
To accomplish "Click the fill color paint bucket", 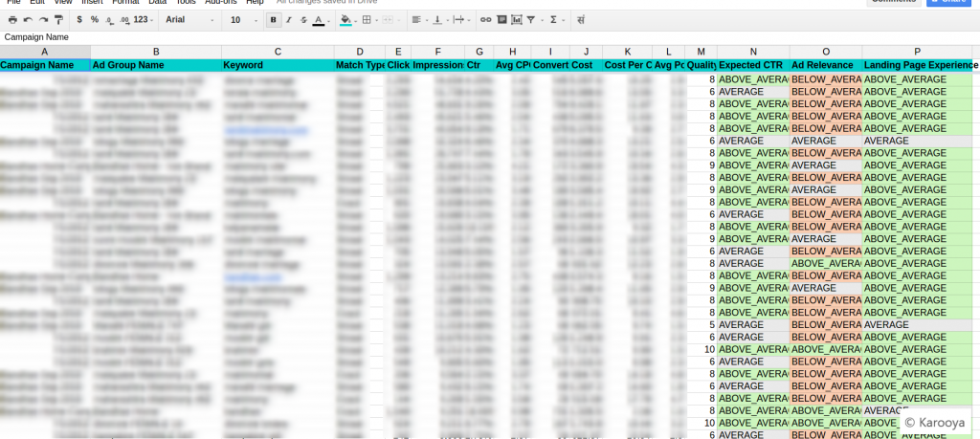I will [345, 20].
